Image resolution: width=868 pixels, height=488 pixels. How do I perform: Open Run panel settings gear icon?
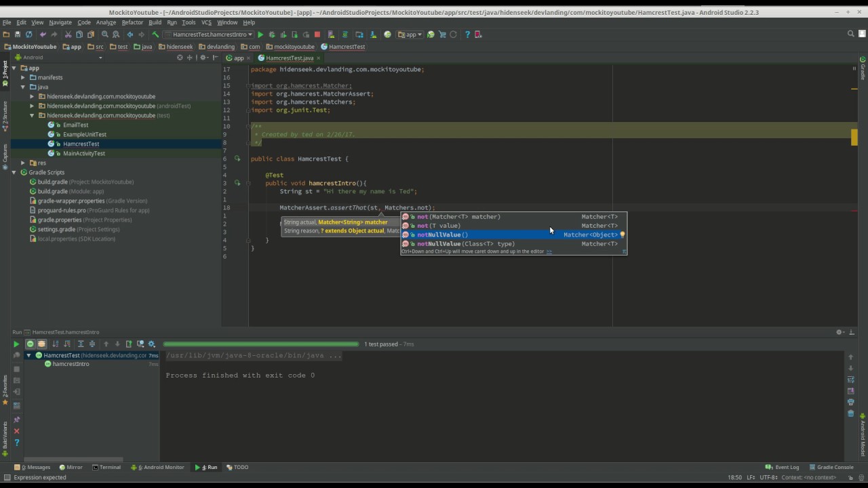[x=840, y=332]
